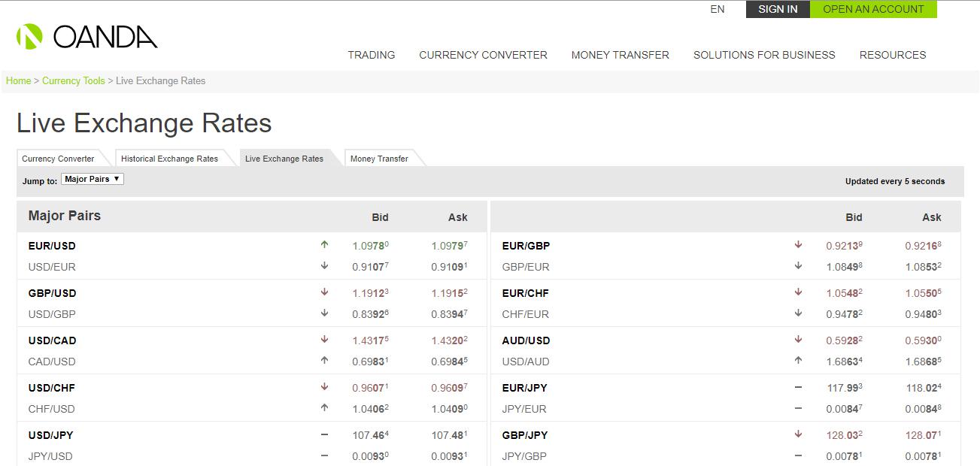Click the EUR/CHF pair label

point(526,293)
